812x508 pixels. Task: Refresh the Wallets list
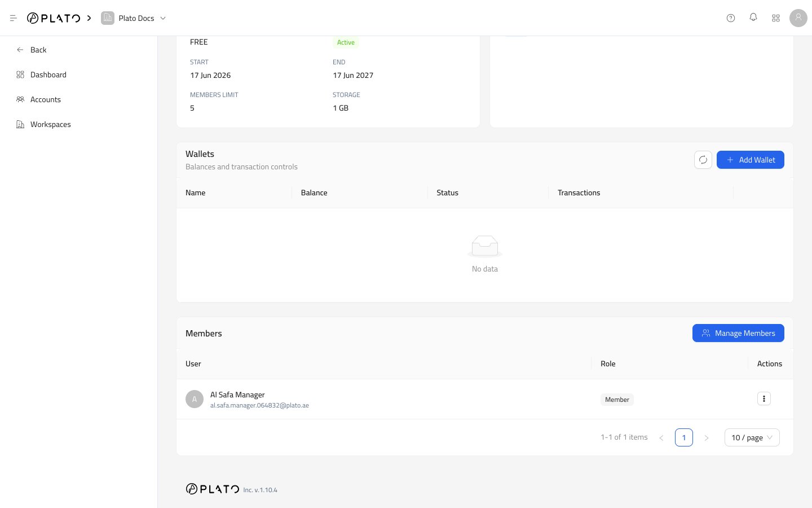tap(703, 160)
